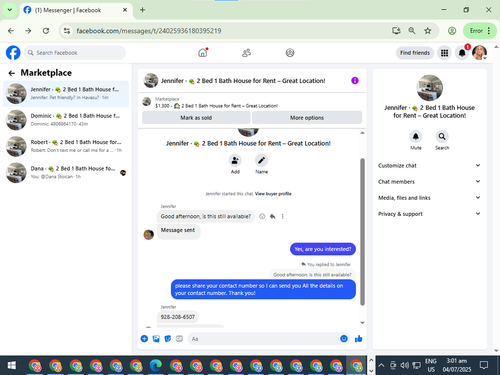This screenshot has height=375, width=500.
Task: Click the Mark as sold button
Action: tap(196, 118)
